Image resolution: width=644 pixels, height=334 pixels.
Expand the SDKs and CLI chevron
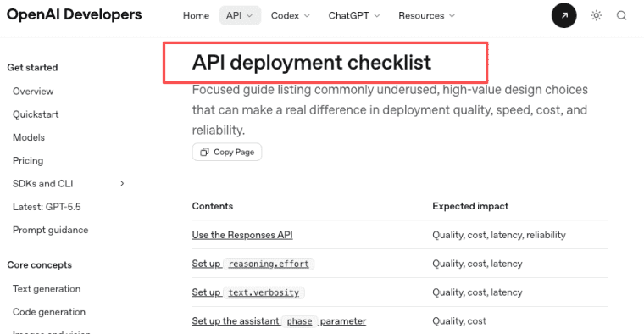(x=122, y=184)
